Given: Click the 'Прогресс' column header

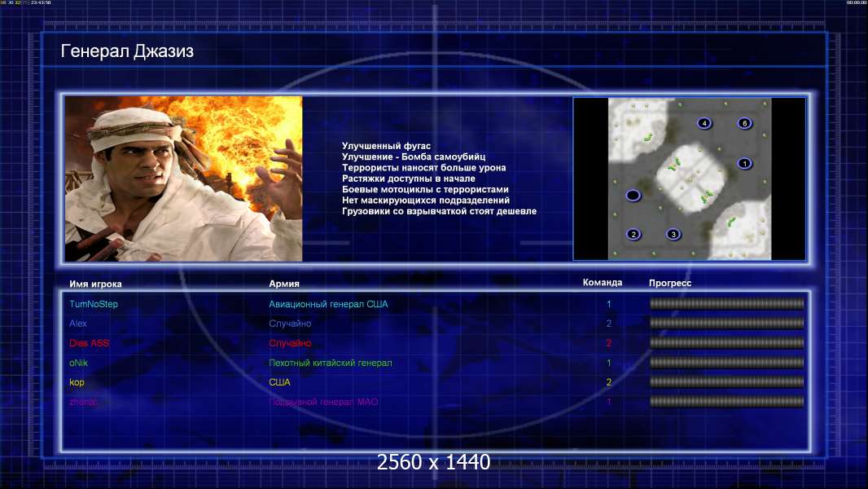Looking at the screenshot, I should (x=670, y=284).
